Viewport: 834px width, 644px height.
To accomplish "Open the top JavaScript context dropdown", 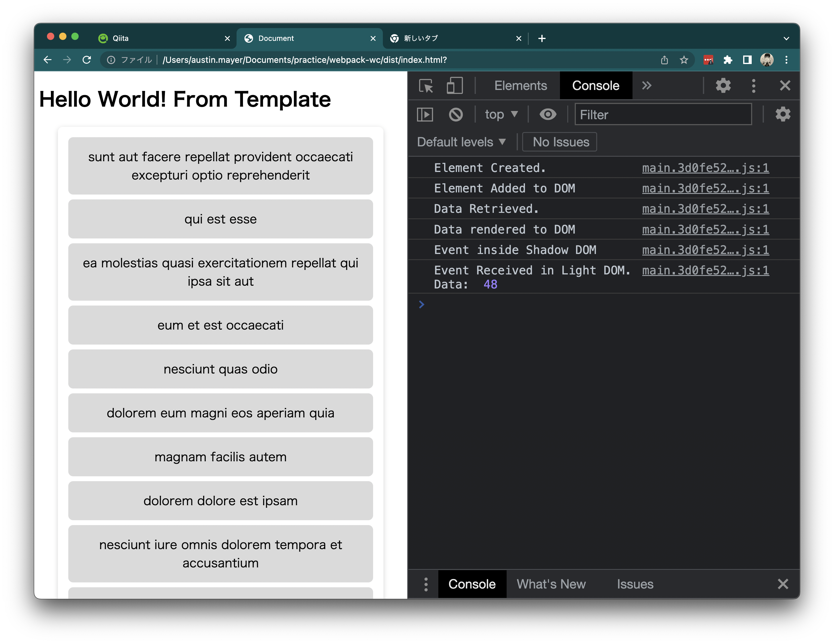I will pyautogui.click(x=501, y=114).
